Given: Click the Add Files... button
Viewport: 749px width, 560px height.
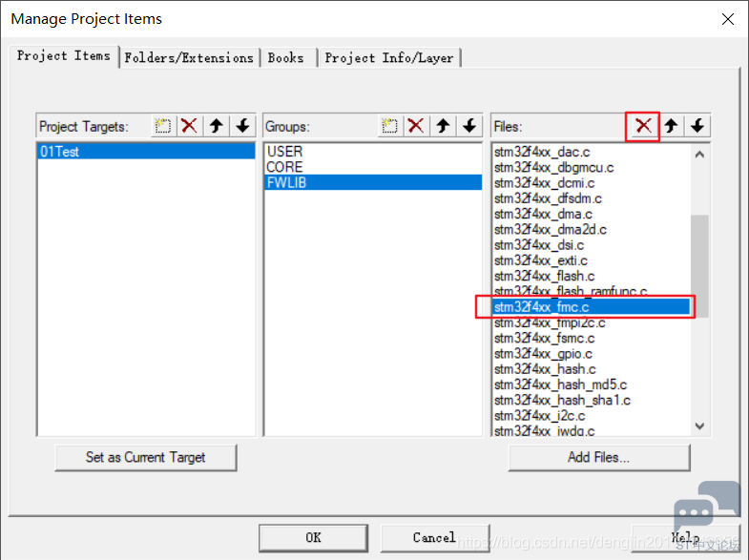Looking at the screenshot, I should pyautogui.click(x=599, y=457).
